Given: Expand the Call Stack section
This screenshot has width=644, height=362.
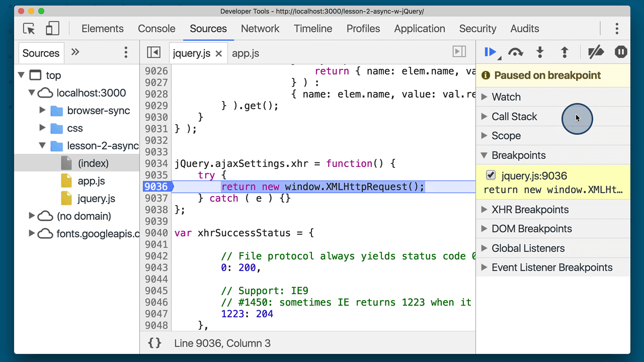Looking at the screenshot, I should pos(484,117).
